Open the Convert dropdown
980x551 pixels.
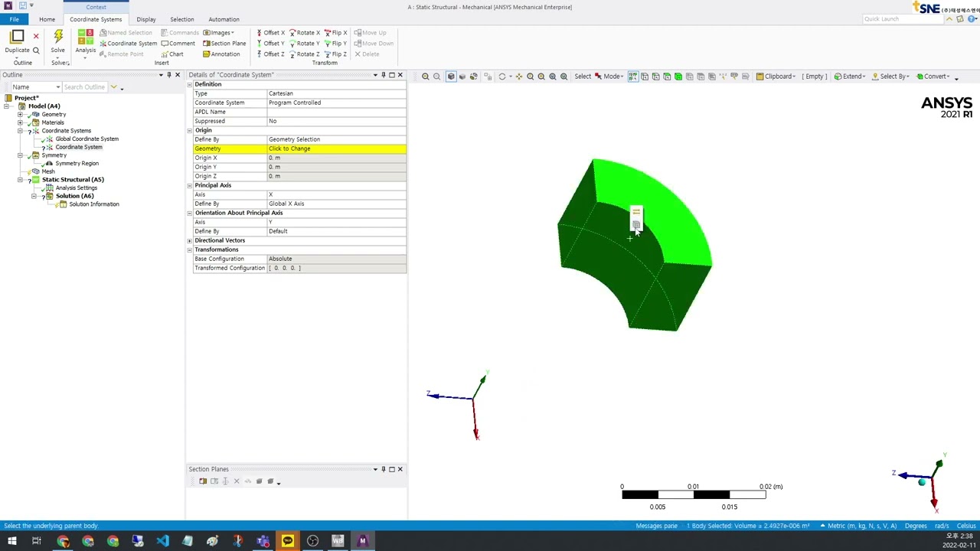934,77
